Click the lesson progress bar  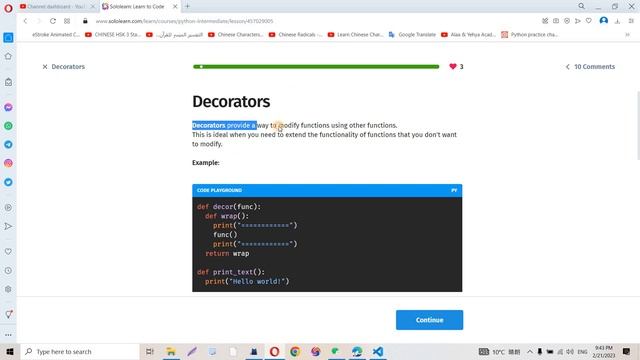pos(316,67)
